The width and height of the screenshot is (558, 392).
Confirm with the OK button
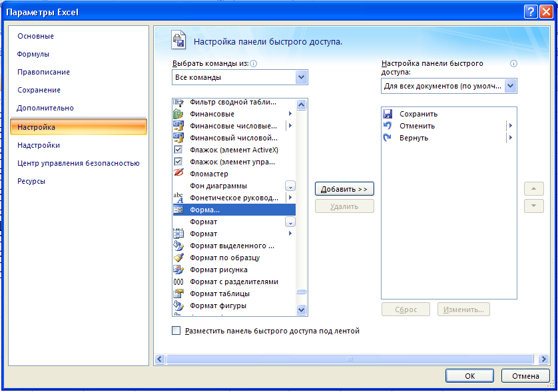(469, 376)
